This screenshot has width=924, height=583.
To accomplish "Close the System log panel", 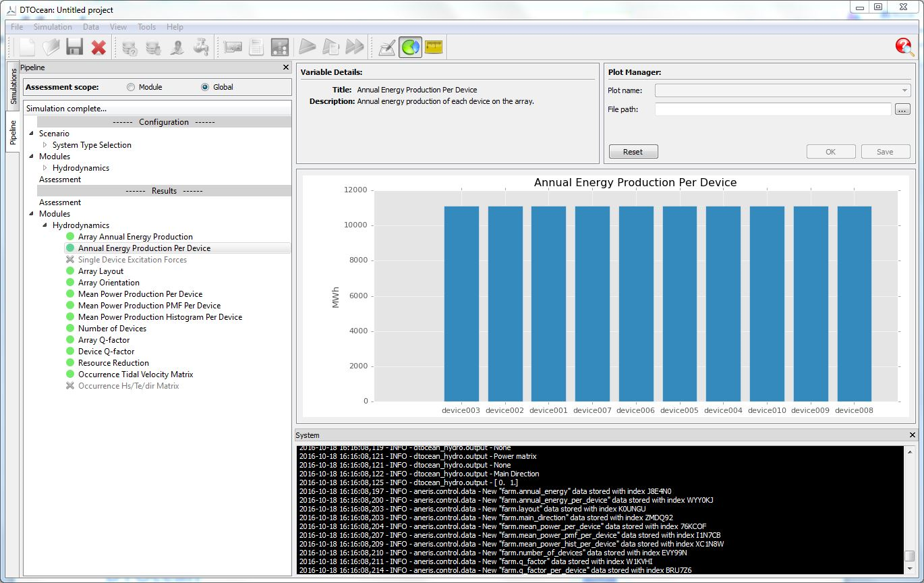I will (913, 435).
